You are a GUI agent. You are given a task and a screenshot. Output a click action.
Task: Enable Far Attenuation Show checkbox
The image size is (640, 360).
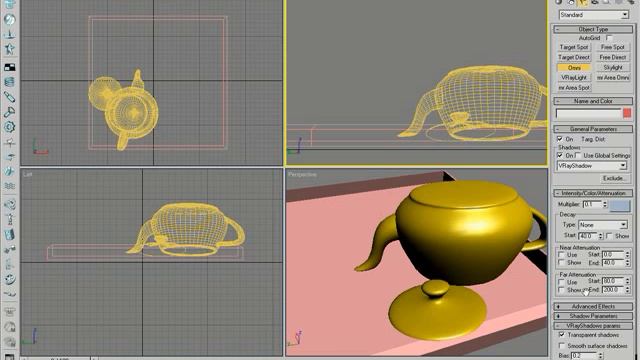point(561,290)
